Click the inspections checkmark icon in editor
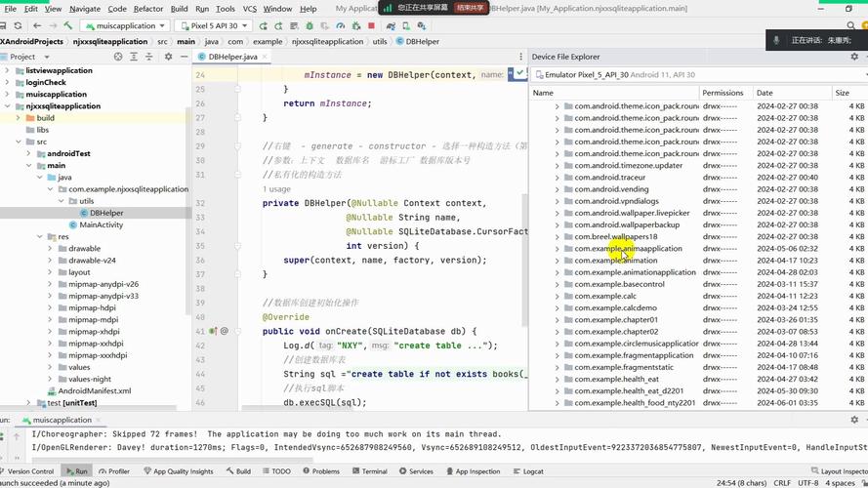 (x=519, y=73)
